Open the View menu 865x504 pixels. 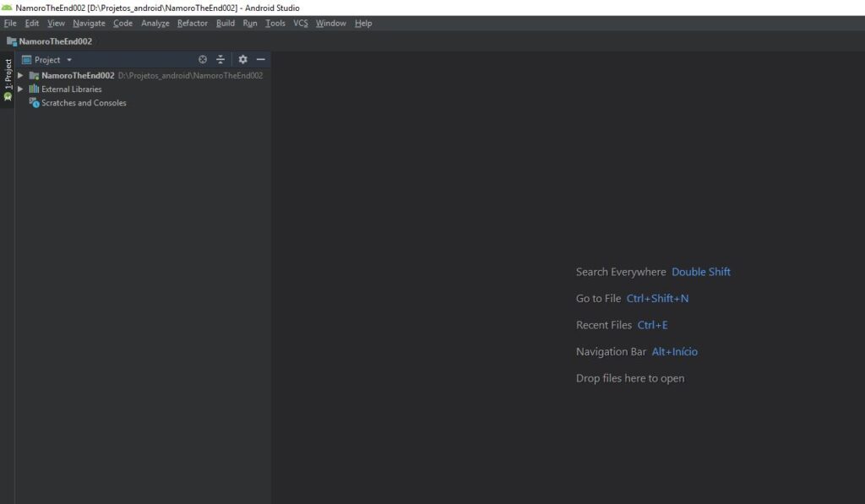click(56, 23)
